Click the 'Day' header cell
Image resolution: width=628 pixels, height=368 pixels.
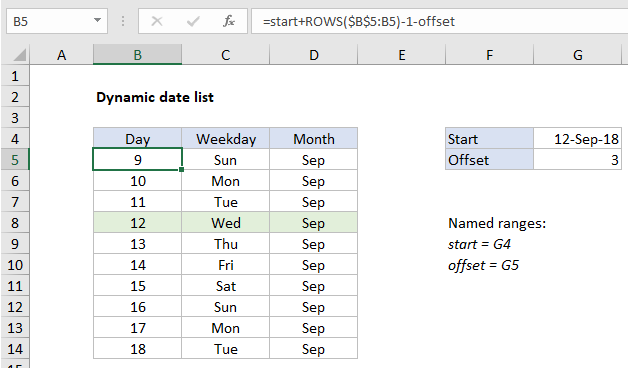tap(137, 139)
